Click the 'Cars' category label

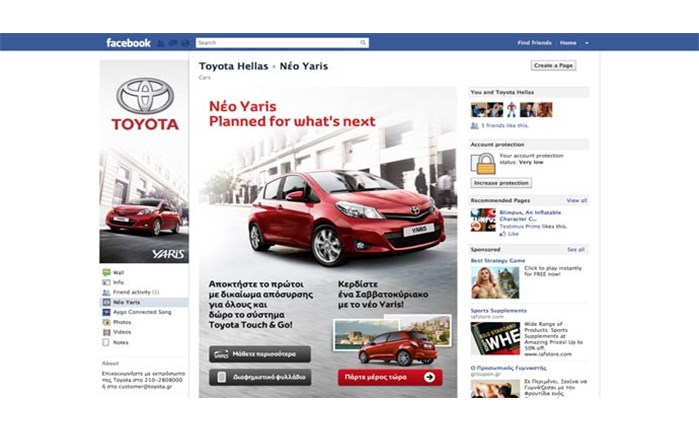point(205,78)
